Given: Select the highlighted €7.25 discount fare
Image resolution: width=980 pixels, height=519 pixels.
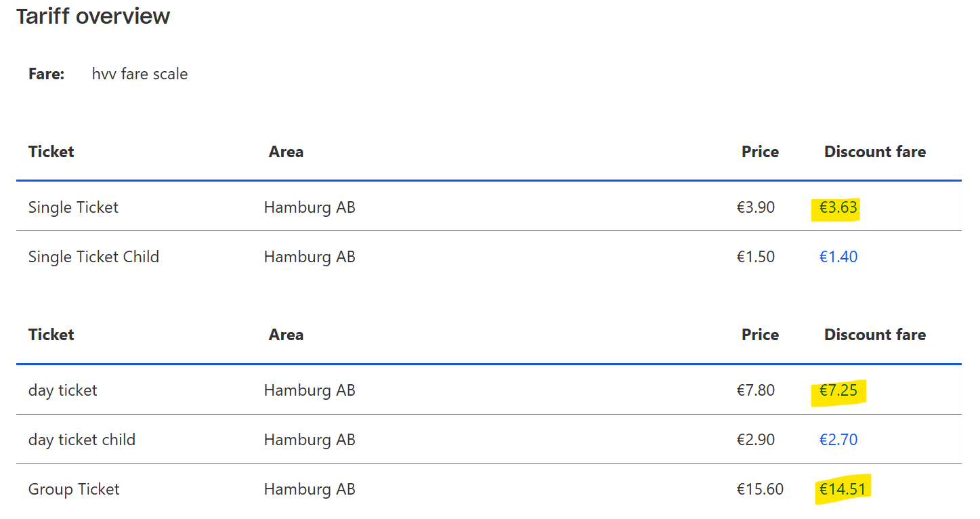Looking at the screenshot, I should (x=838, y=391).
